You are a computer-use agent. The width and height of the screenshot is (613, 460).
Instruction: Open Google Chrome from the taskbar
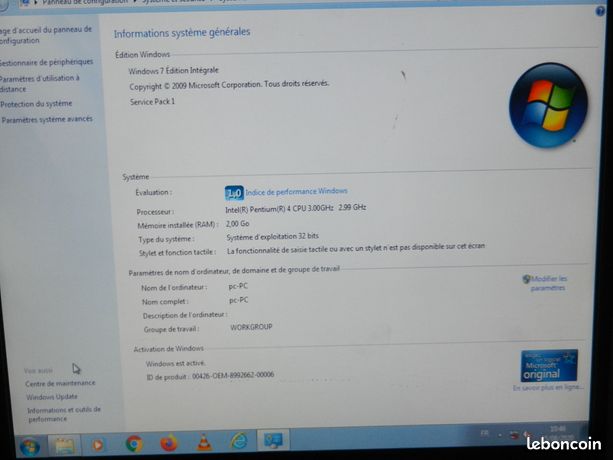(x=134, y=444)
